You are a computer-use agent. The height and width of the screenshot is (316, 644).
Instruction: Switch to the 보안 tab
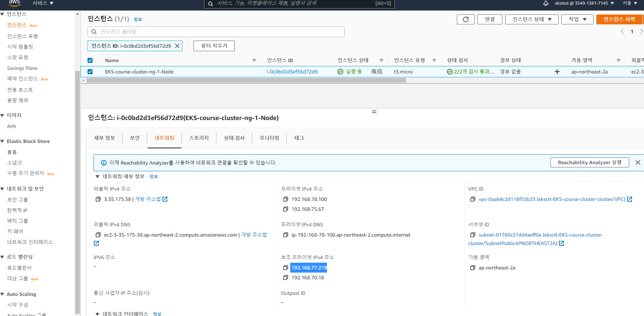[135, 138]
